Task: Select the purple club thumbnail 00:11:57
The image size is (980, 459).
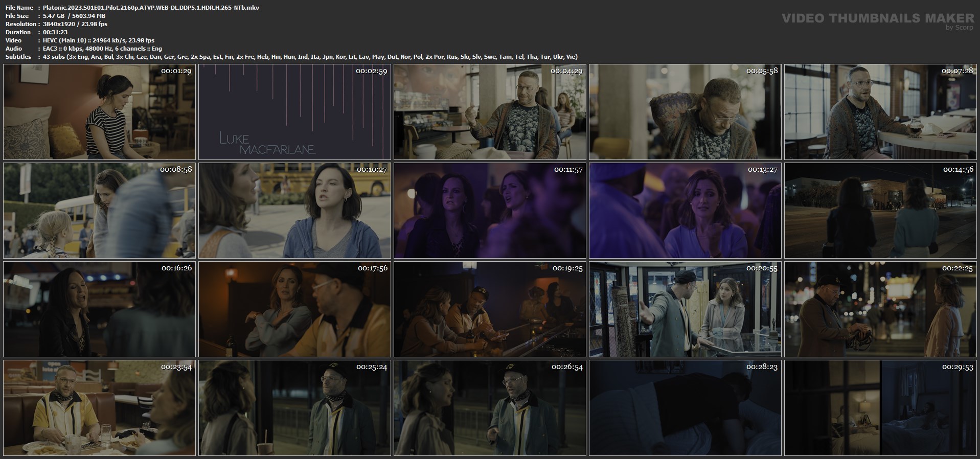Action: click(x=490, y=211)
